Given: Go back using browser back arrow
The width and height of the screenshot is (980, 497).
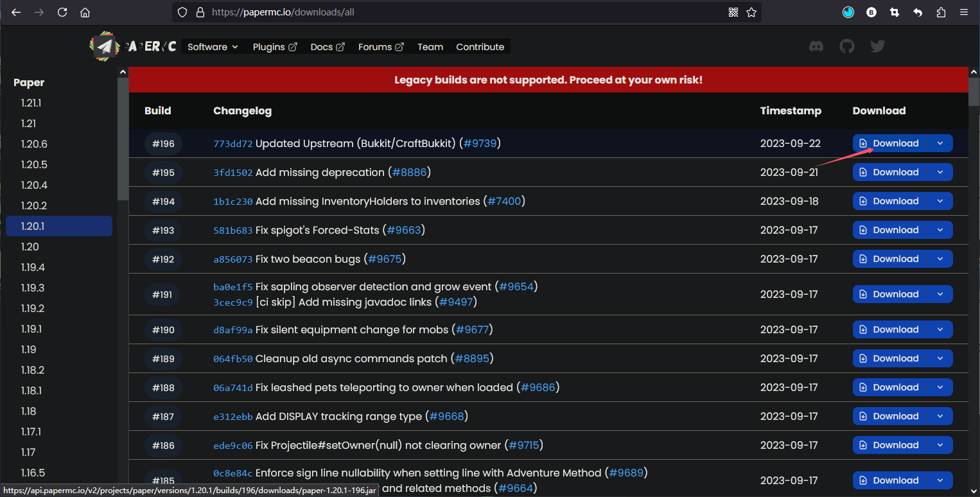Looking at the screenshot, I should [16, 12].
